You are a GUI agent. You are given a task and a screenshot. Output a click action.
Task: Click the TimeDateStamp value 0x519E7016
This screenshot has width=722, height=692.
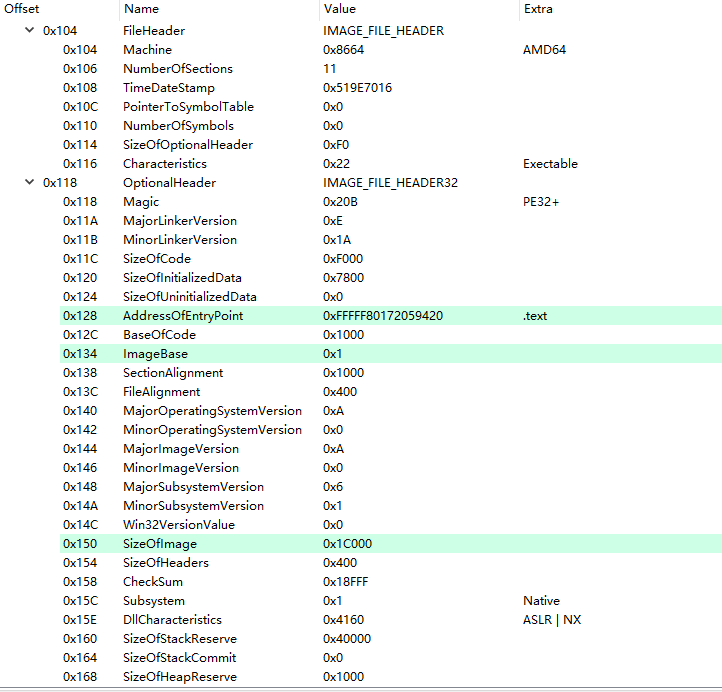pos(357,88)
